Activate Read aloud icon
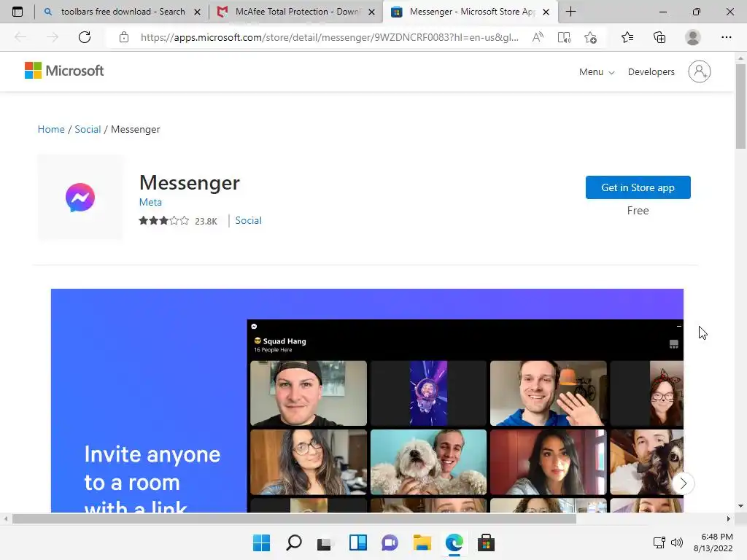747x560 pixels. pos(538,37)
